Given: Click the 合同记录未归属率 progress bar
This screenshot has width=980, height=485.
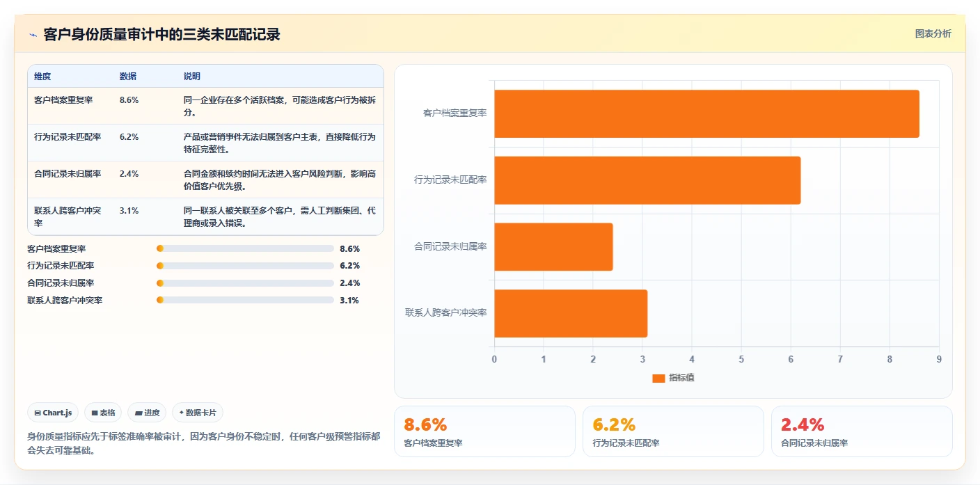Looking at the screenshot, I should (245, 283).
